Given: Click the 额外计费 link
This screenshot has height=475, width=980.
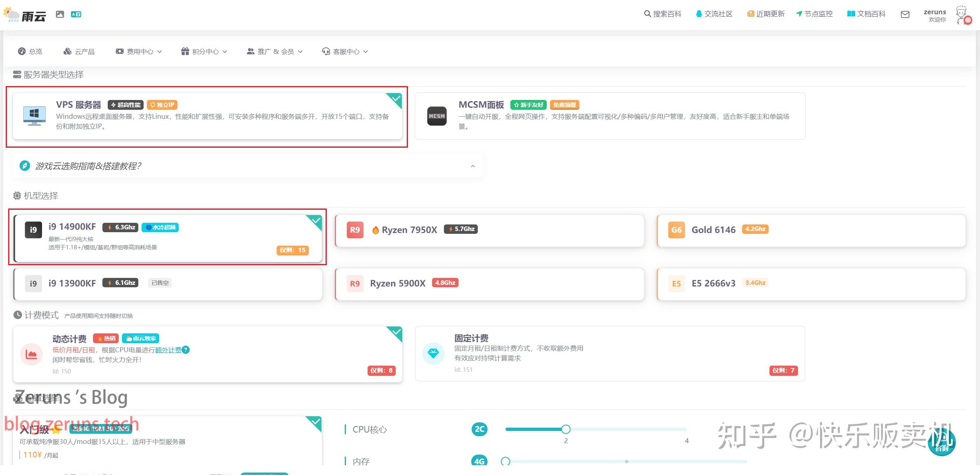Looking at the screenshot, I should [169, 350].
